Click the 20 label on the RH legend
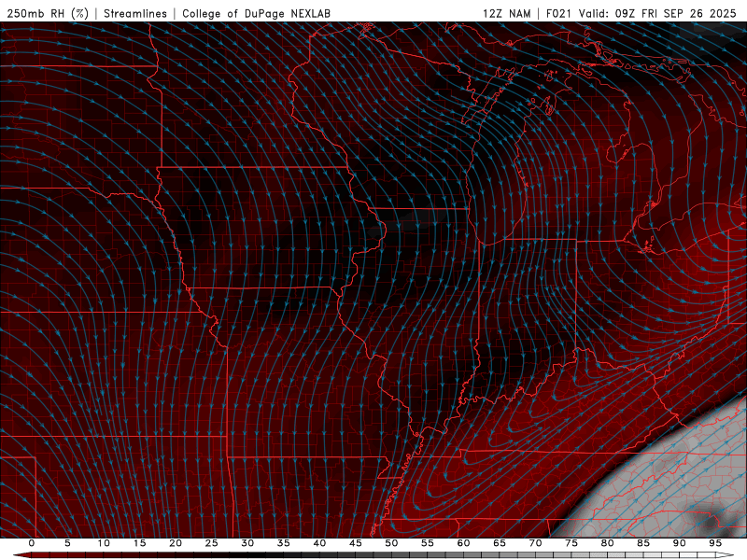The width and height of the screenshot is (747, 560). pyautogui.click(x=176, y=543)
